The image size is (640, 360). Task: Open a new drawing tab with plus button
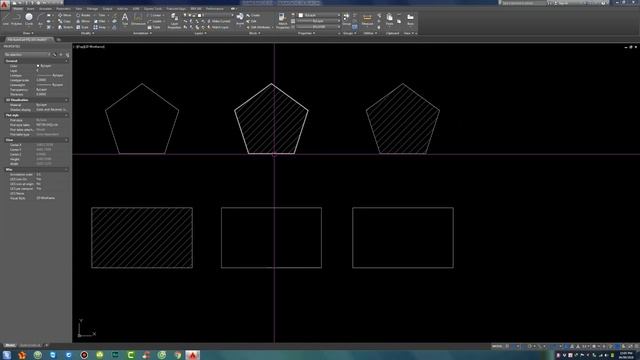58,40
